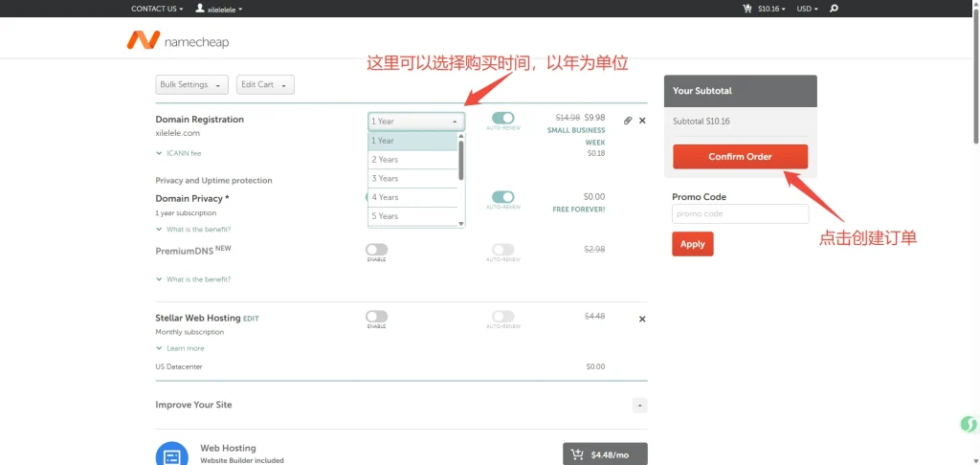Select 5 Years from the duration list
Viewport: 980px width, 465px height.
point(412,216)
